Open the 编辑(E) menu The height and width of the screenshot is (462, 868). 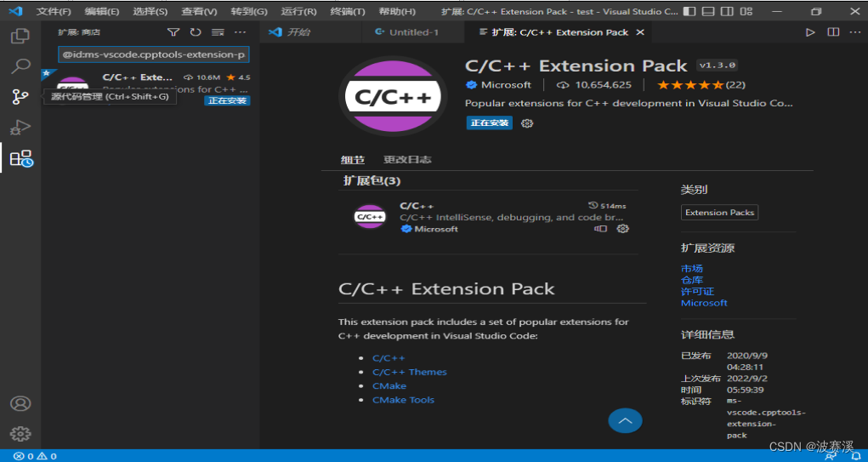tap(102, 11)
